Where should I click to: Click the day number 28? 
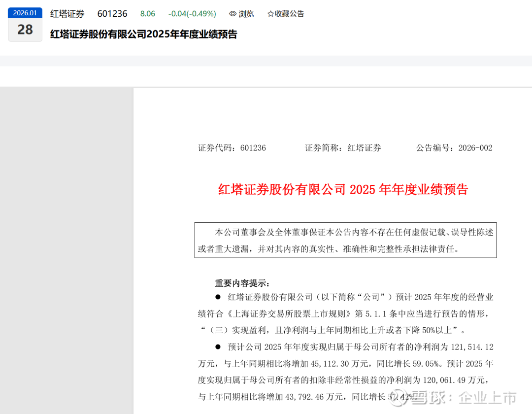point(25,30)
